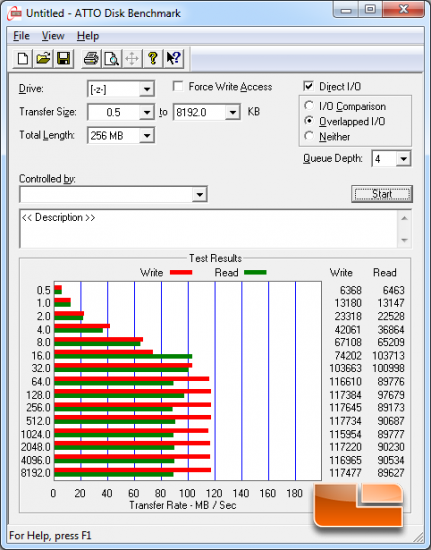
Task: Click the yellow question mark About icon
Action: pos(153,58)
